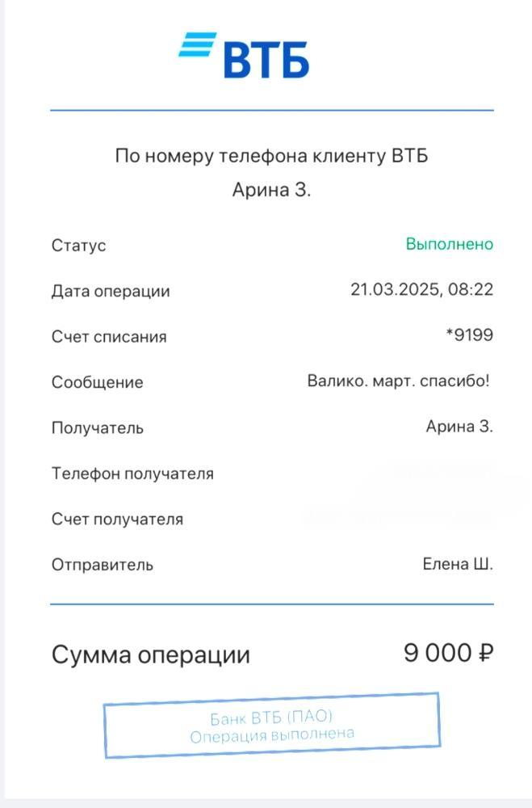Image resolution: width=532 pixels, height=808 pixels.
Task: Click the header 'По номеру телефона клиенту ВТБ'
Action: coord(271,156)
